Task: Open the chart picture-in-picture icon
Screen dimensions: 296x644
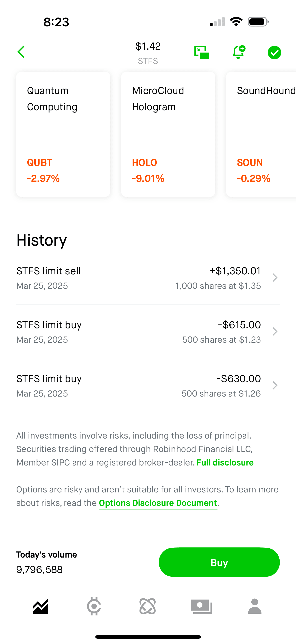Action: (x=202, y=53)
